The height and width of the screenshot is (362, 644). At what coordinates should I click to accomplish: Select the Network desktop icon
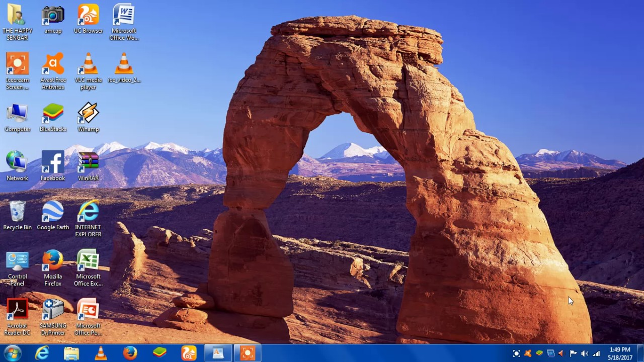tap(17, 166)
